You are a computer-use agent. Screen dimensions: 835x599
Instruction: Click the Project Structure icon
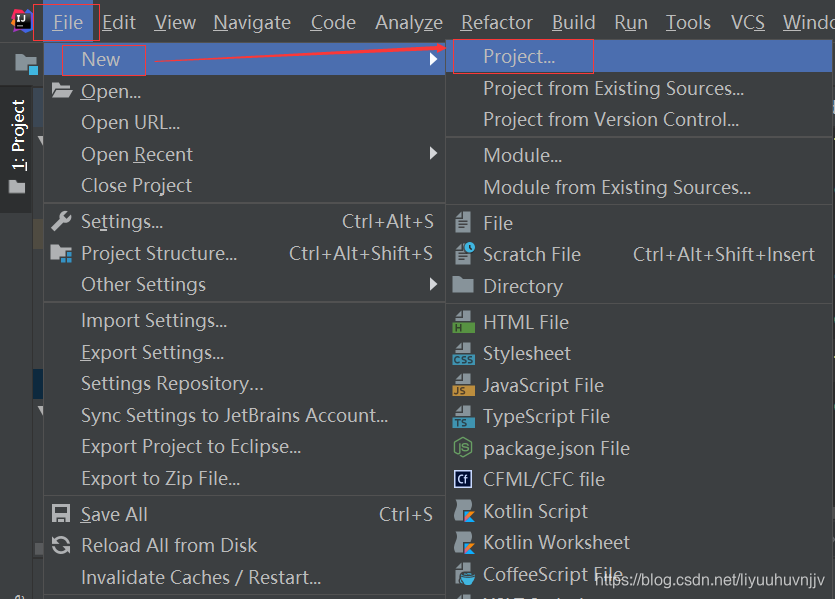pyautogui.click(x=62, y=253)
